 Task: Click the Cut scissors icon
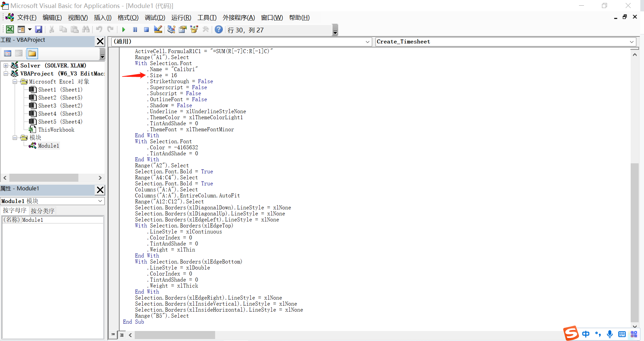pos(52,30)
